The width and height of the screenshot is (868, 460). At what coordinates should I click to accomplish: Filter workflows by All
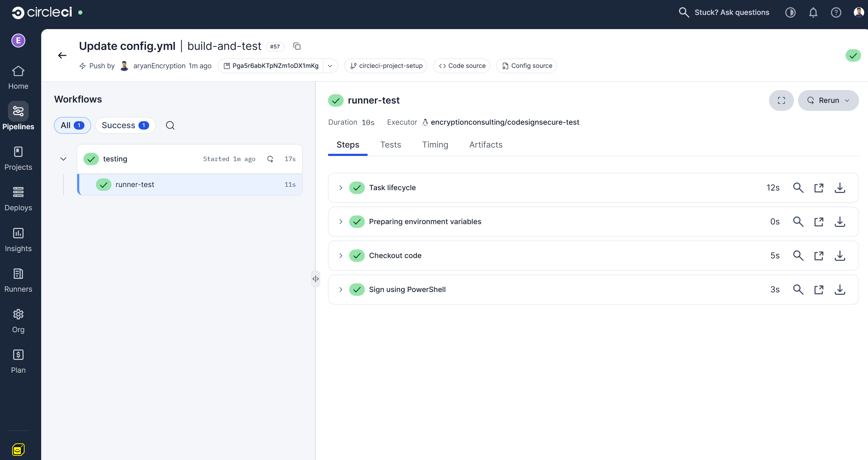(x=72, y=125)
